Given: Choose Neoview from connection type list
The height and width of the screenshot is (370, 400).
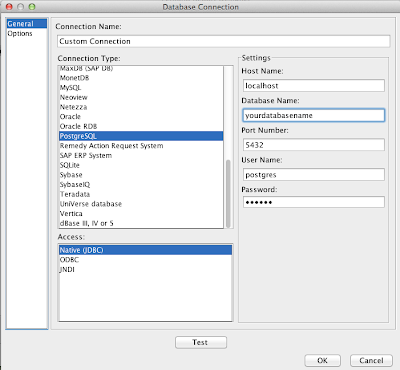Looking at the screenshot, I should pyautogui.click(x=141, y=97).
